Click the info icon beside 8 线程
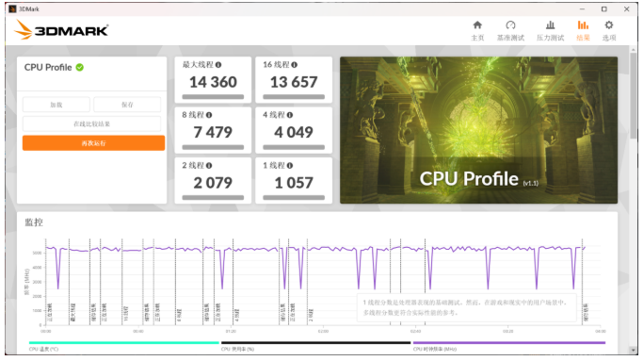Viewport: 644px width, 361px height. click(209, 115)
